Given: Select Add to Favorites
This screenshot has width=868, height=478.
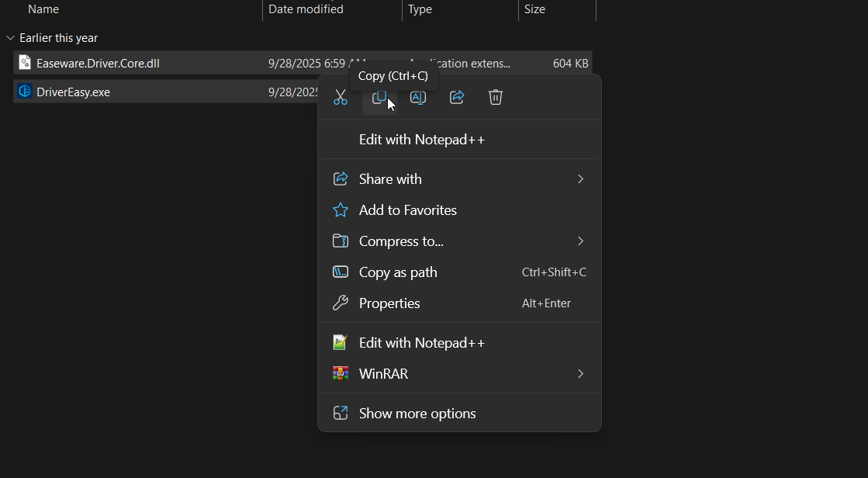Looking at the screenshot, I should tap(459, 210).
